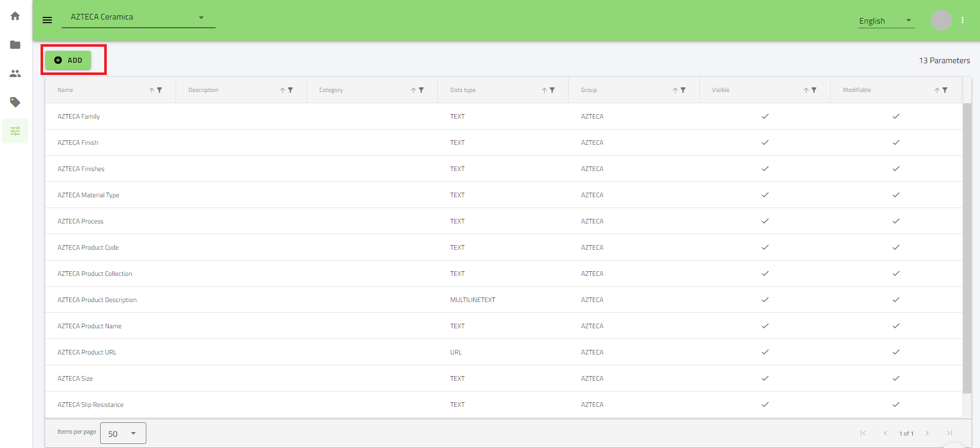
Task: Go to last page of results
Action: point(950,433)
